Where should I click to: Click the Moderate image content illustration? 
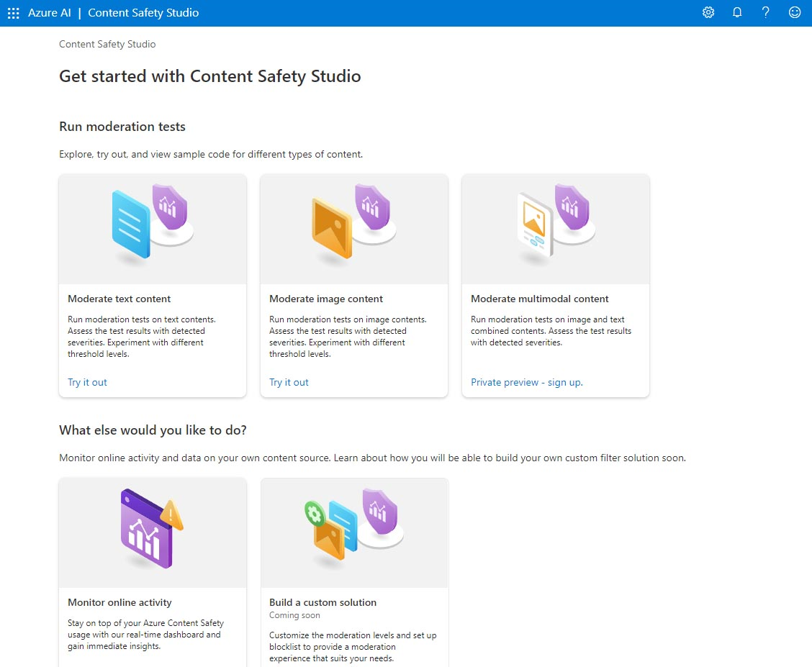tap(354, 230)
